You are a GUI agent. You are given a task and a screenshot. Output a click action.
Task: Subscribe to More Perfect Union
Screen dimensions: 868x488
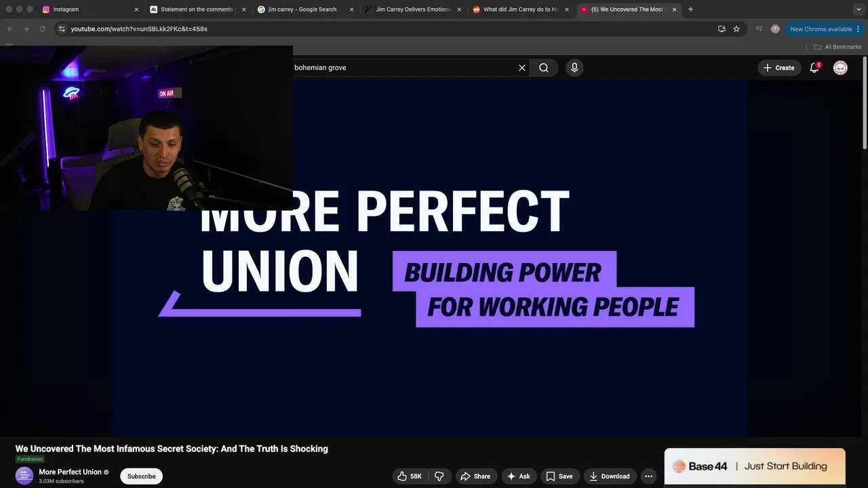click(x=141, y=476)
